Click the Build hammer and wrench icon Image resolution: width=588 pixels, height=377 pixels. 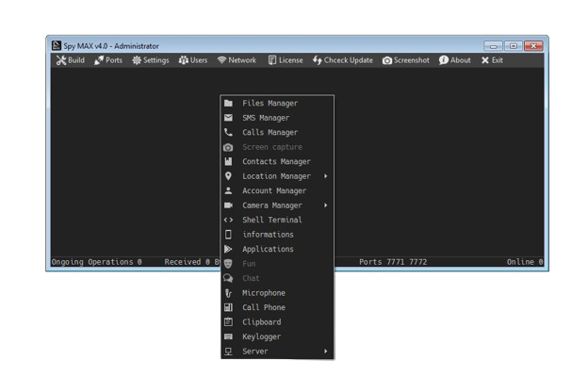(x=60, y=60)
